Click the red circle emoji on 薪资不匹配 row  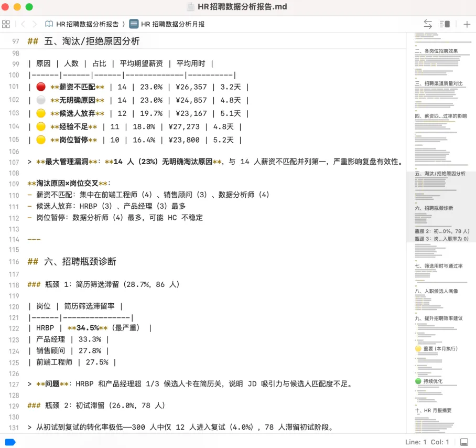point(41,87)
